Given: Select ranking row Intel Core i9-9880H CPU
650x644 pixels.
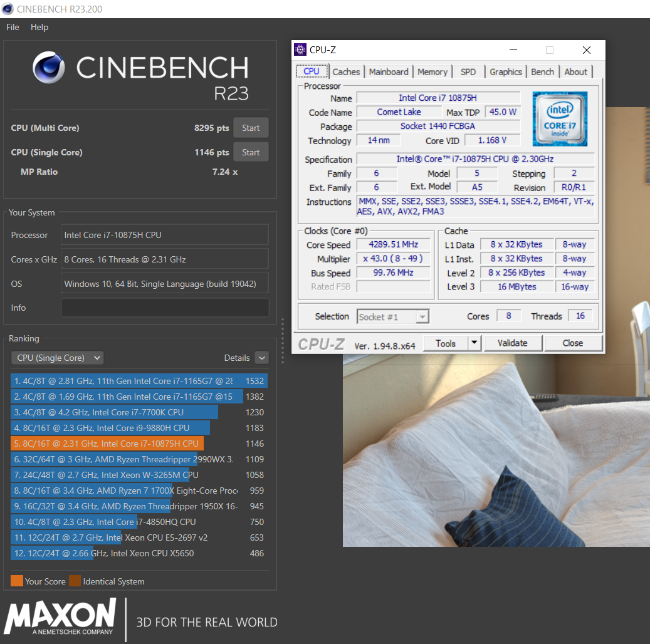Looking at the screenshot, I should coord(139,428).
